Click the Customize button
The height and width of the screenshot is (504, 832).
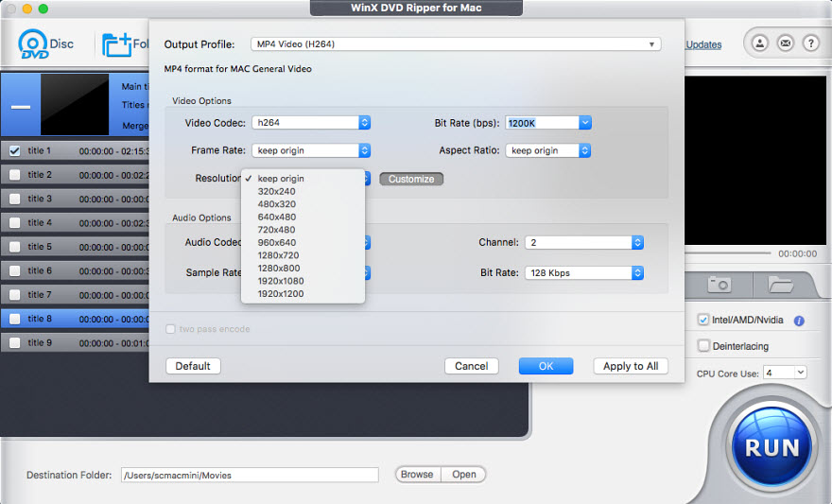(411, 179)
